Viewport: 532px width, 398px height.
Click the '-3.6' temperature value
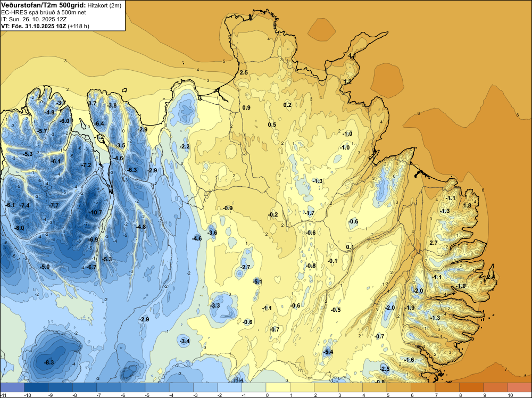(212, 233)
